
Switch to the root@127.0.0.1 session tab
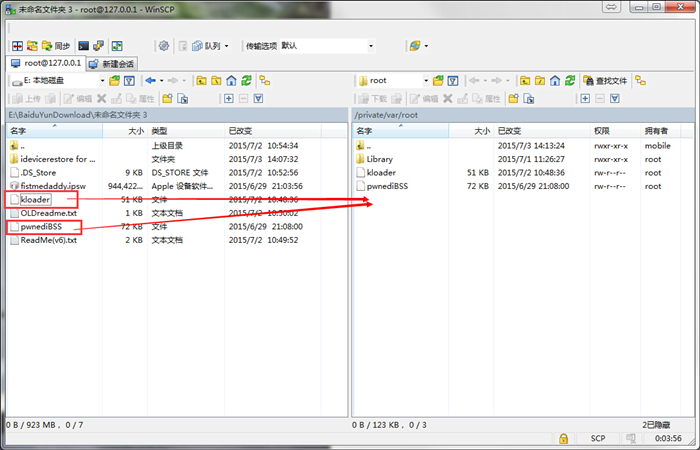click(x=46, y=63)
